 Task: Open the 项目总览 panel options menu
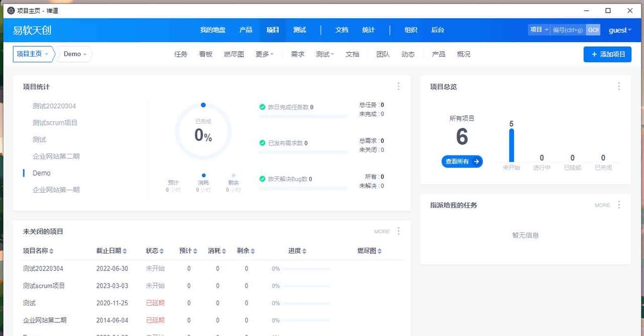pos(619,86)
